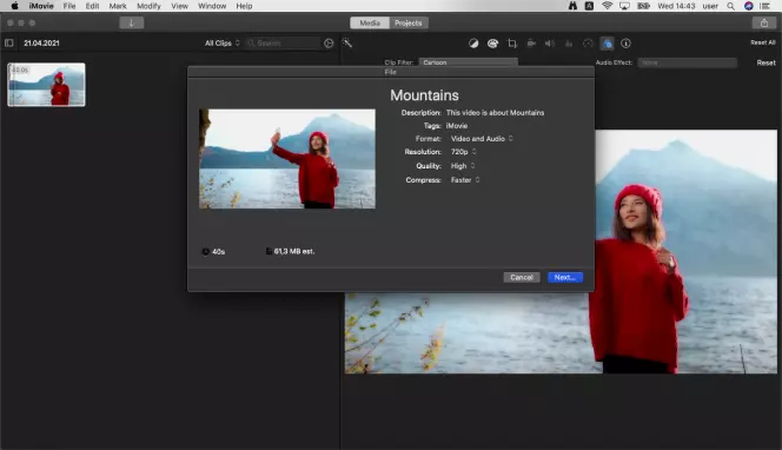Screen dimensions: 782x450
Task: Change the Quality High dropdown
Action: click(463, 166)
